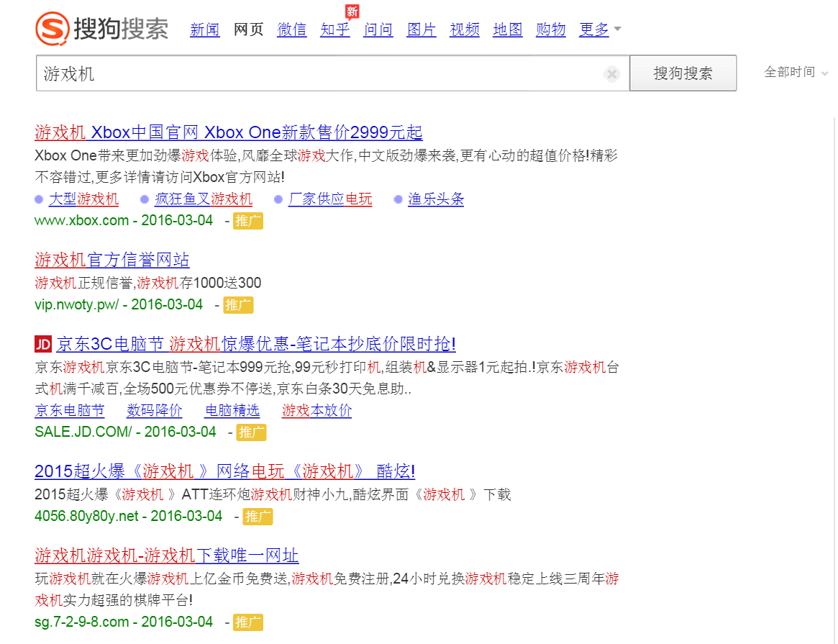The width and height of the screenshot is (838, 644).
Task: Click the JD icon beside 京东3C电脑节
Action: tap(43, 344)
